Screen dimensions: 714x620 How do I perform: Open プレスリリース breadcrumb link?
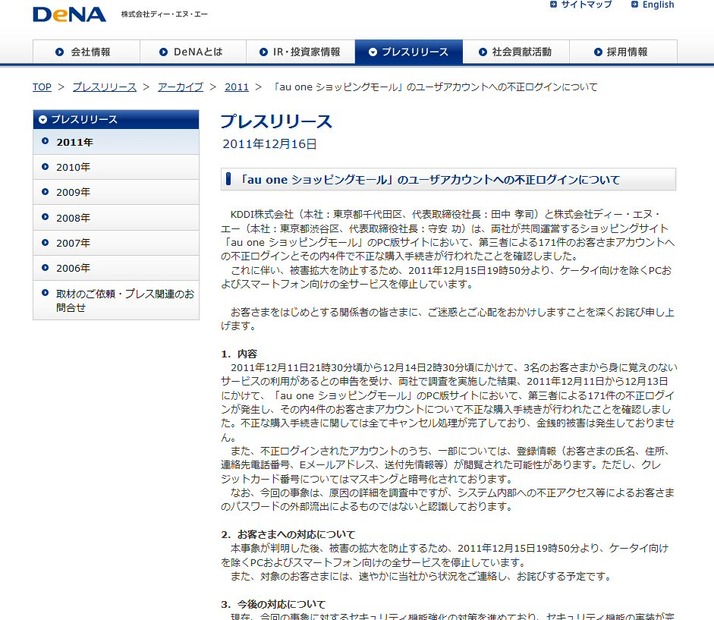click(105, 87)
